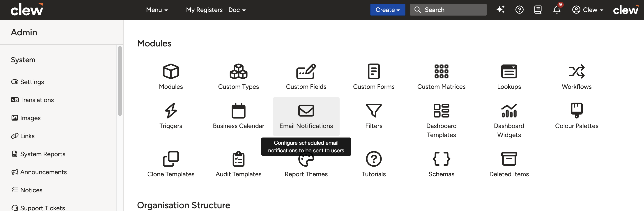The height and width of the screenshot is (211, 644).
Task: Click the Colour Palettes label
Action: pos(577,126)
